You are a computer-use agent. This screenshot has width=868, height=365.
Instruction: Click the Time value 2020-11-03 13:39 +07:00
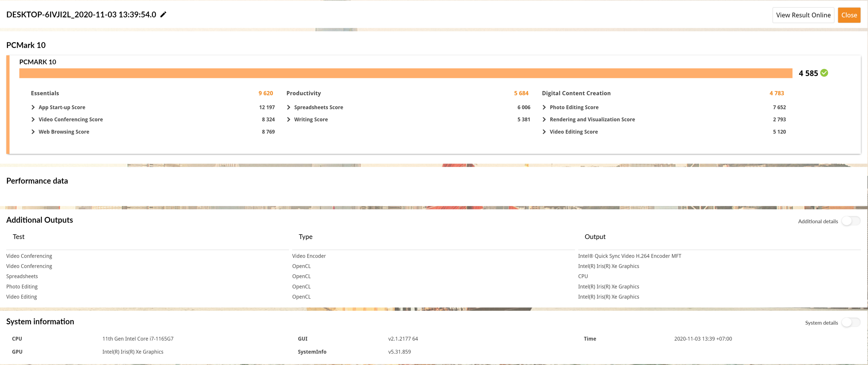point(703,339)
